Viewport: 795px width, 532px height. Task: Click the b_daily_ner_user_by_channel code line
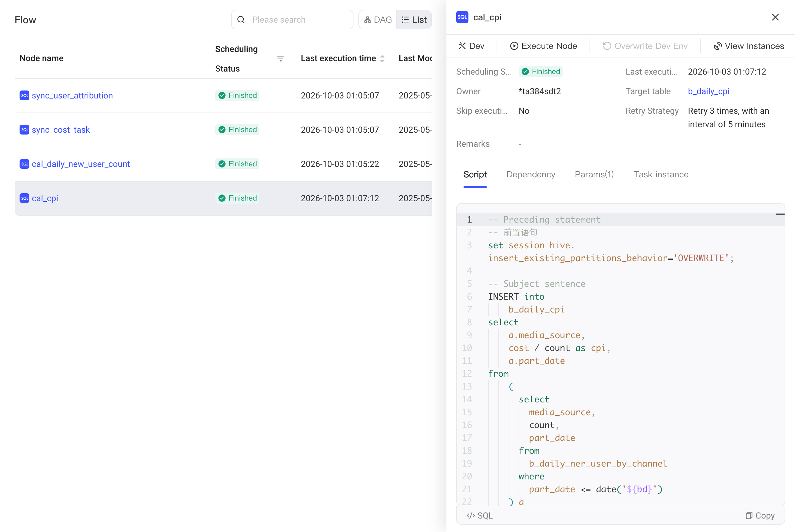point(598,464)
